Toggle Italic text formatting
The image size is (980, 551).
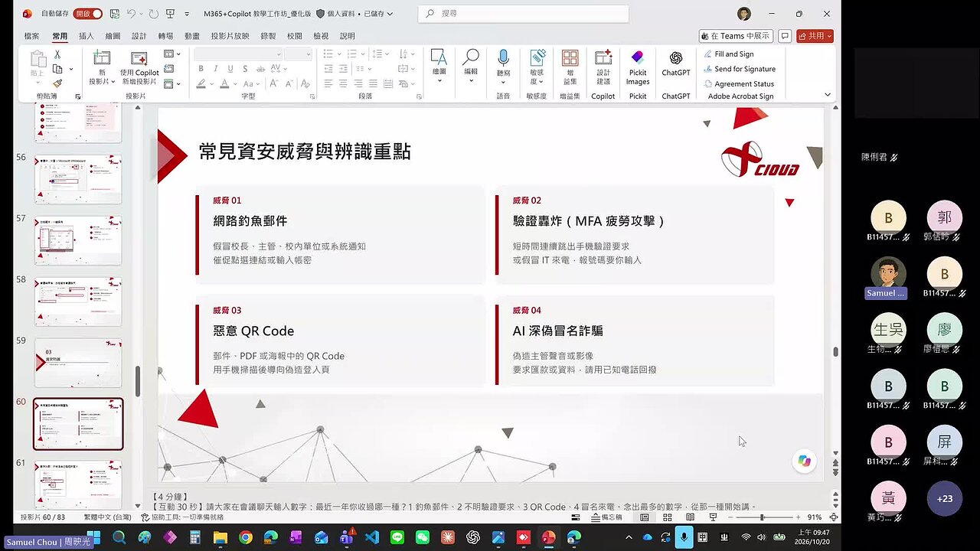pyautogui.click(x=215, y=69)
